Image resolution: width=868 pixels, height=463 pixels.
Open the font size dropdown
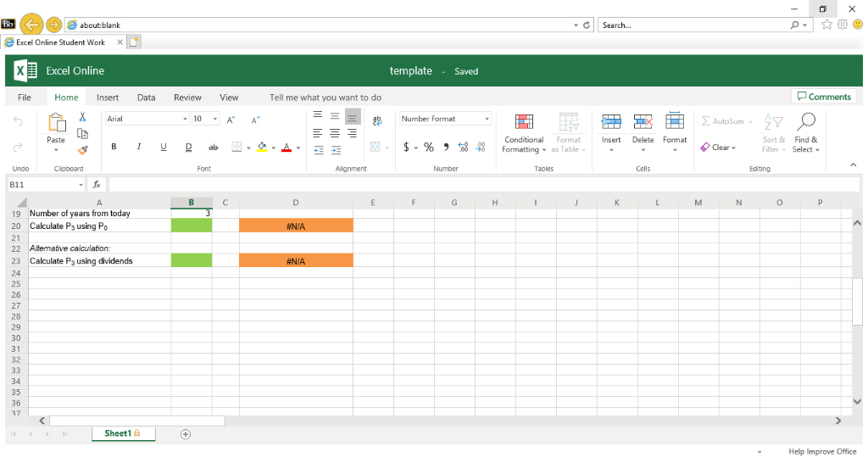pyautogui.click(x=214, y=119)
